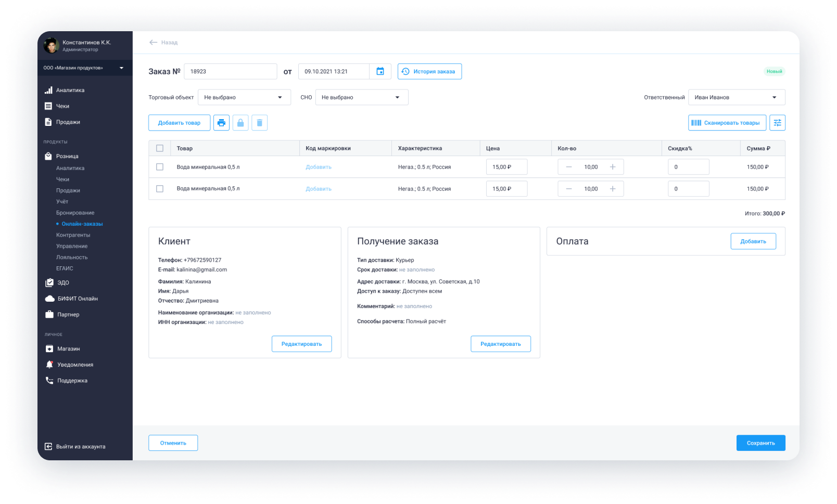This screenshot has height=504, width=837.
Task: Click Редактировать in the Клиент card
Action: coord(301,344)
